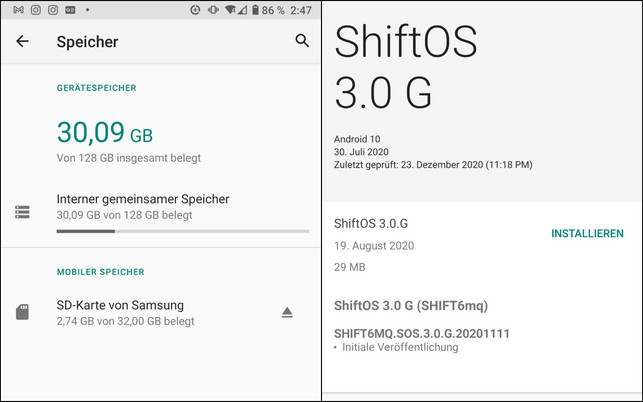
Task: Tap the 29 MB update size
Action: pos(349,267)
